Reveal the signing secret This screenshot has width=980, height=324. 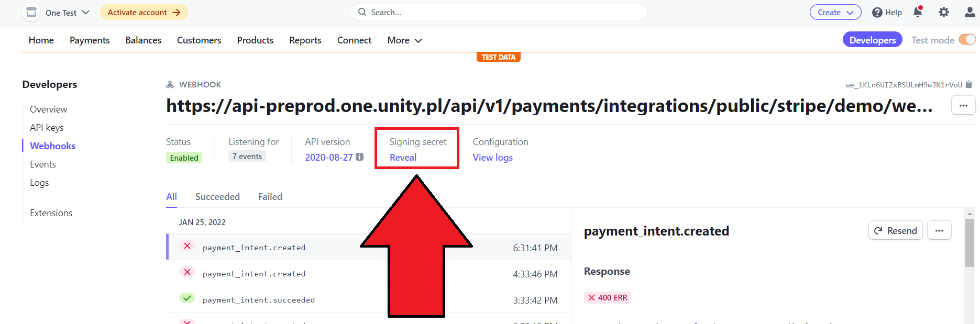pos(403,158)
